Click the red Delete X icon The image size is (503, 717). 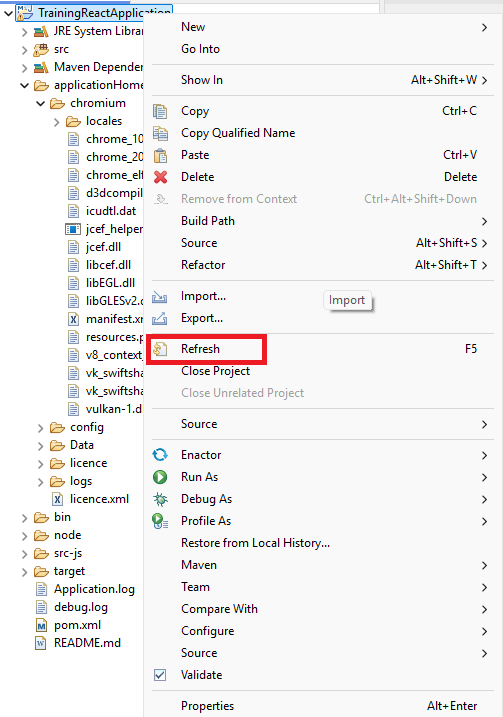click(160, 177)
